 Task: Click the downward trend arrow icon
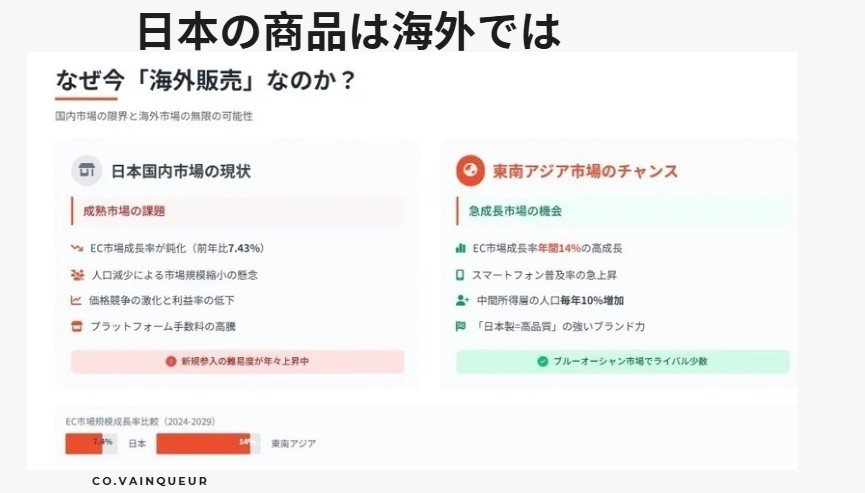[x=76, y=248]
